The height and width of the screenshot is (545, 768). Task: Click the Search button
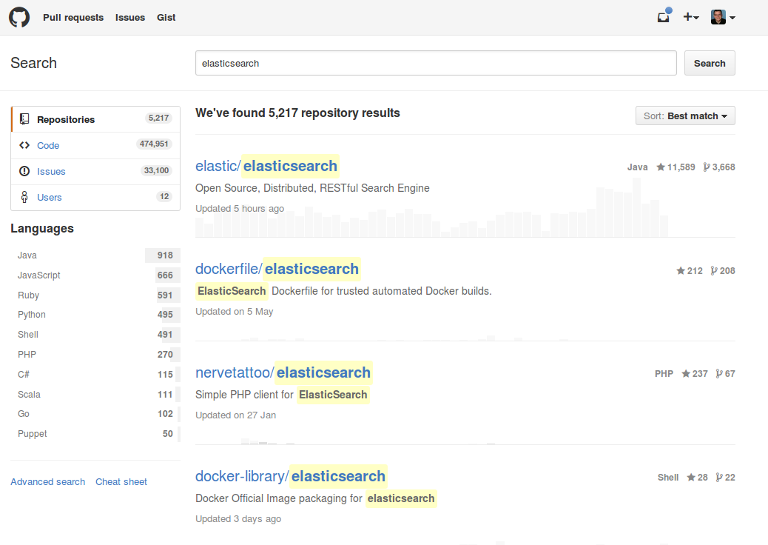point(709,63)
